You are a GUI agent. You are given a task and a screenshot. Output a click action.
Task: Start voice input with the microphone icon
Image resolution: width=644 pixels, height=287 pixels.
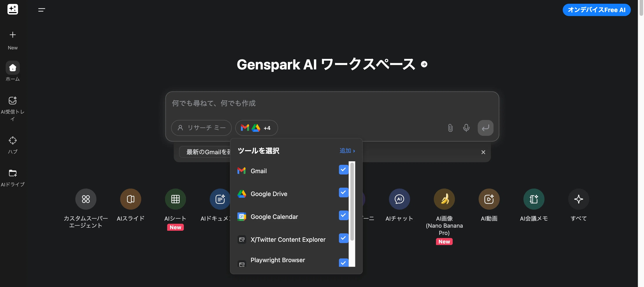click(466, 128)
